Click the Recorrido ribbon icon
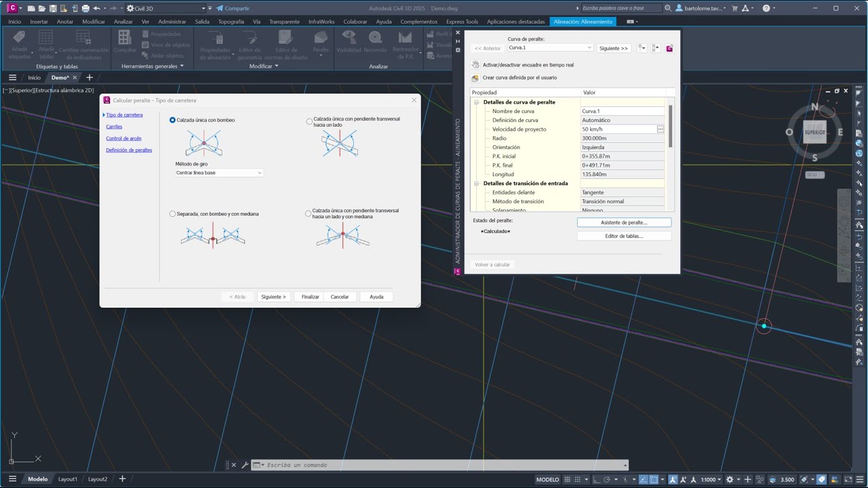 click(375, 41)
